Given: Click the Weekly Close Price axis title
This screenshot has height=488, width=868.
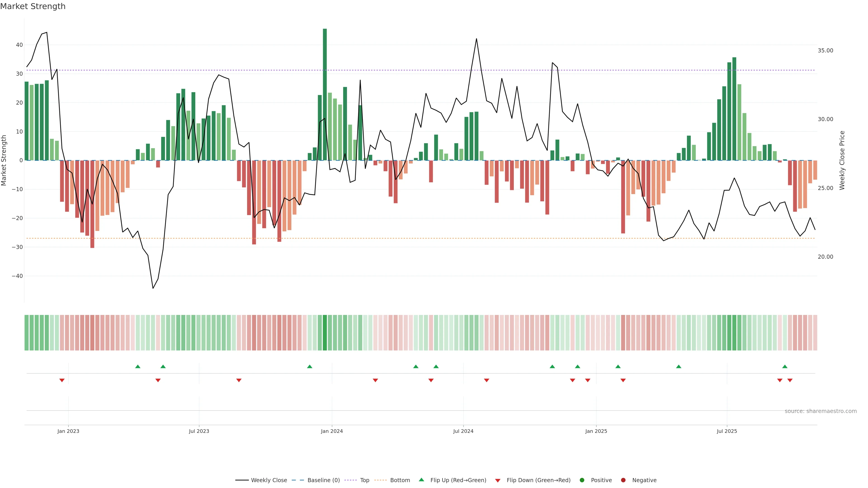Looking at the screenshot, I should 842,160.
